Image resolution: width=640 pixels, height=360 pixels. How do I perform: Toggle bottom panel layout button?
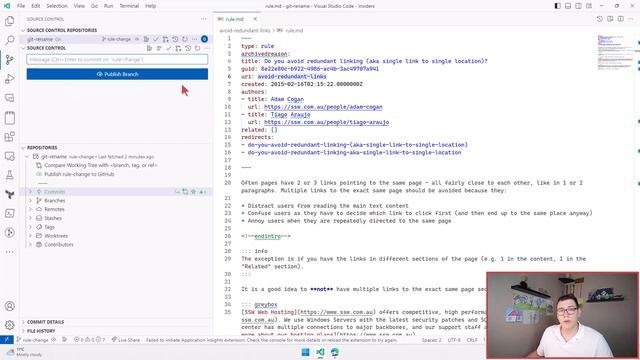click(x=568, y=6)
